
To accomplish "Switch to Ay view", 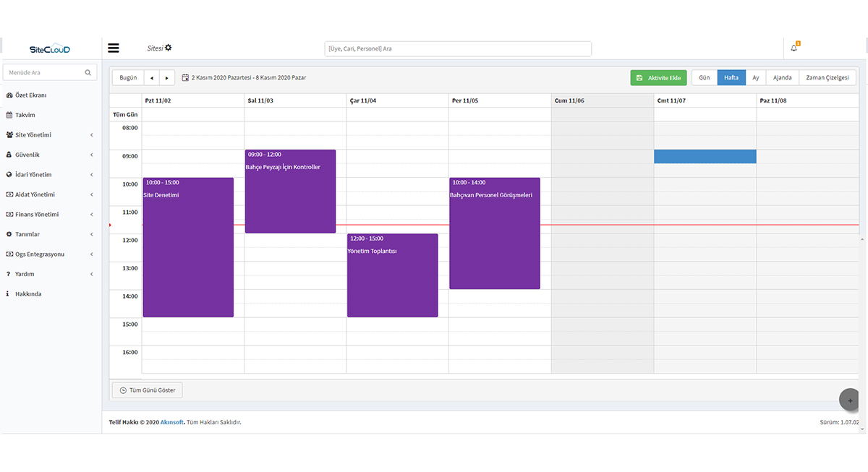I will (x=755, y=77).
